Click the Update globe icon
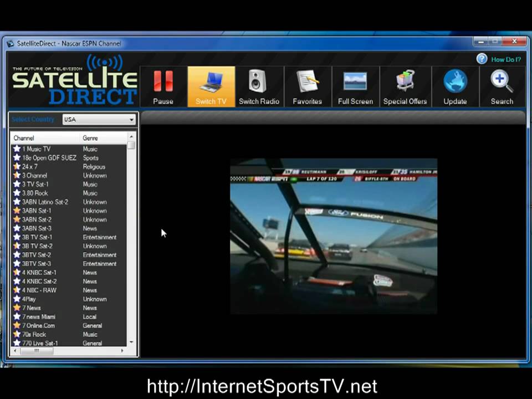The height and width of the screenshot is (399, 532). (x=455, y=87)
